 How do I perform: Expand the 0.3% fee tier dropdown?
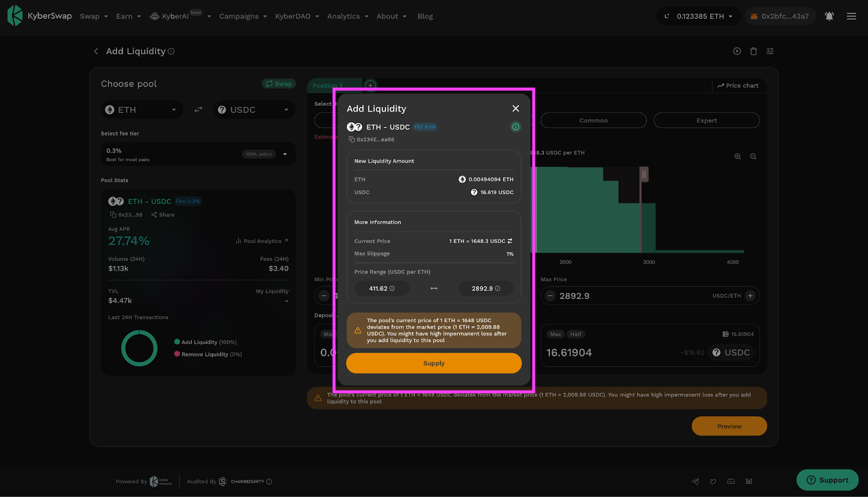click(198, 154)
